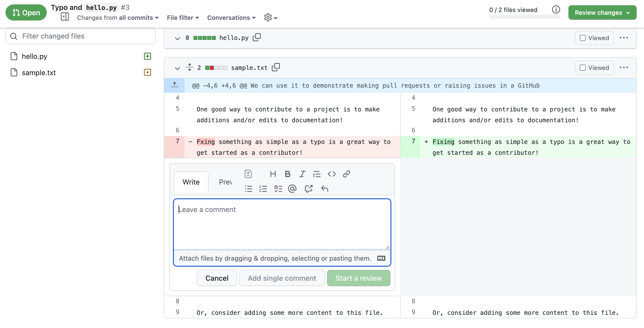The image size is (644, 328).
Task: Insert a link in the comment
Action: point(346,174)
